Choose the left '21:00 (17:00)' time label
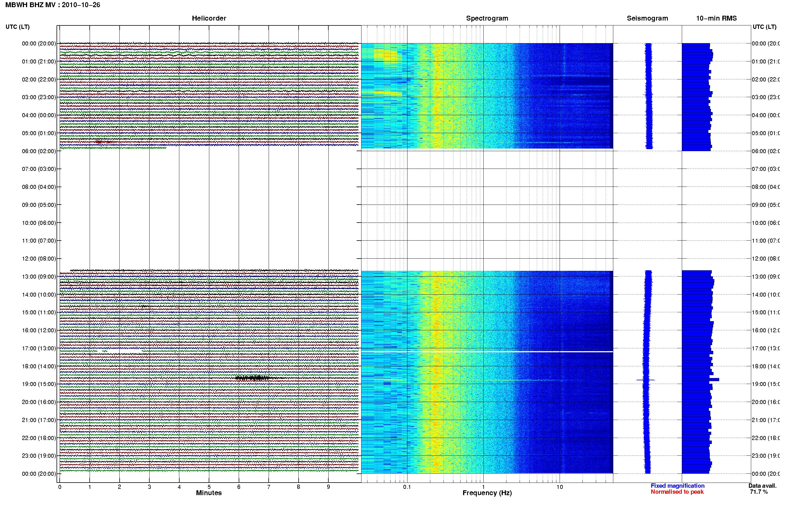Image resolution: width=812 pixels, height=508 pixels. [x=39, y=420]
